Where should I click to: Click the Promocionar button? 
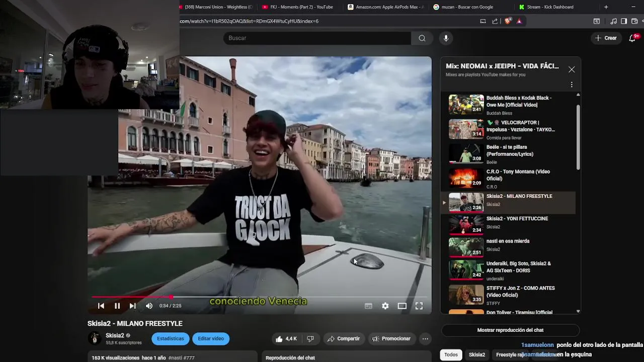391,339
